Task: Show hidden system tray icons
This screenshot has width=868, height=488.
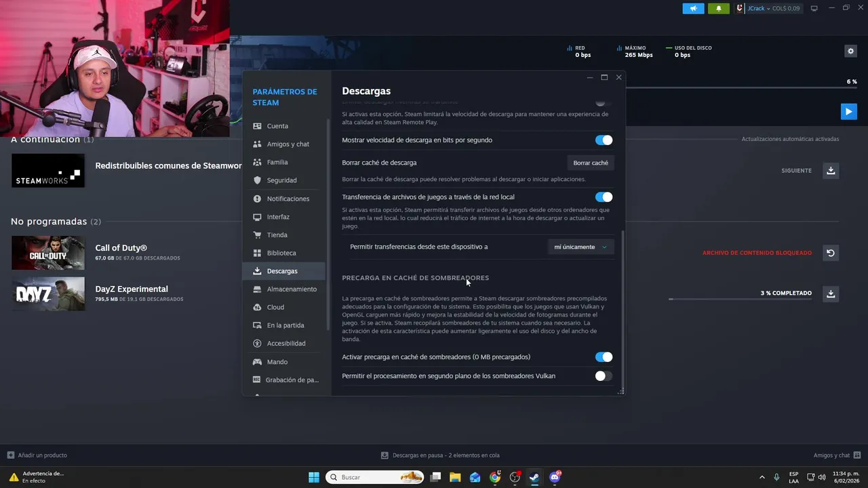Action: pos(762,477)
